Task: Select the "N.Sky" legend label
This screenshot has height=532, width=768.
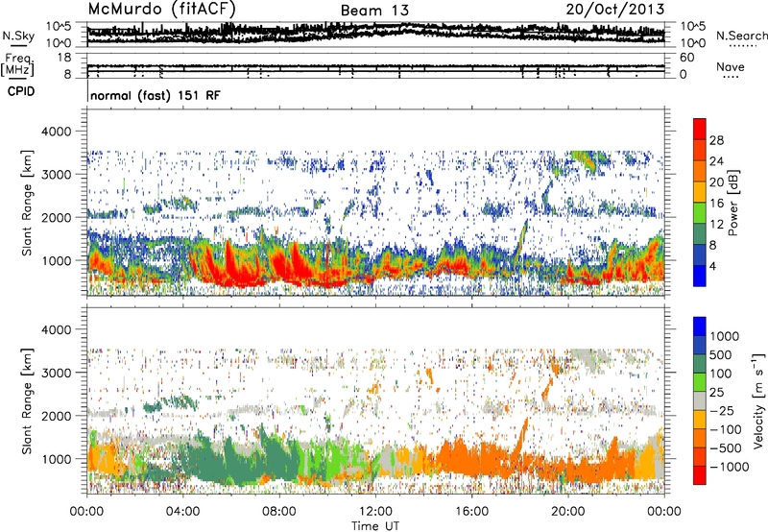Action: [x=18, y=36]
